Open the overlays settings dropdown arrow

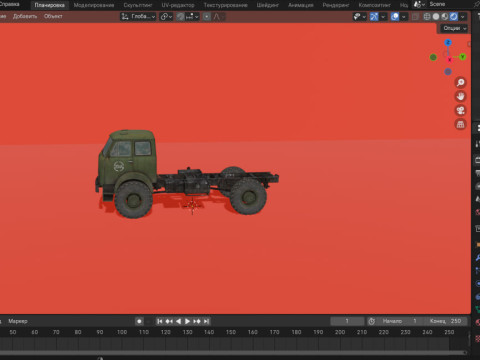pyautogui.click(x=404, y=17)
